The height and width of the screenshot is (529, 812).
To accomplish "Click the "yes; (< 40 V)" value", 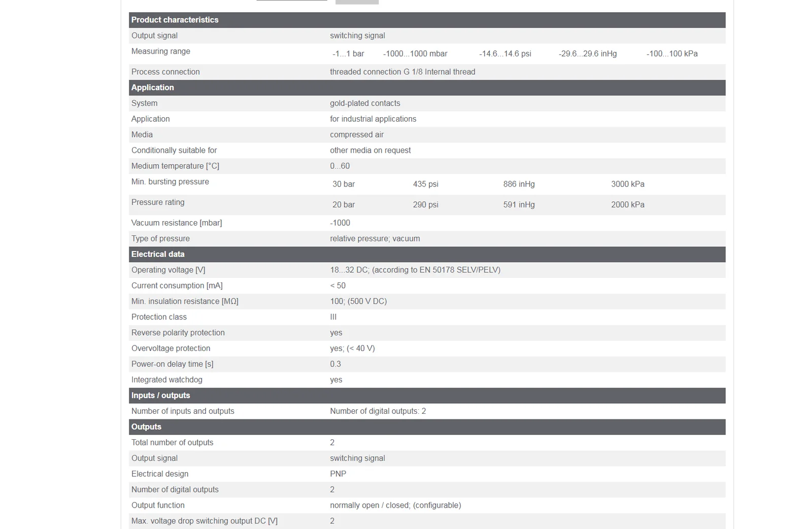I will (x=352, y=349).
